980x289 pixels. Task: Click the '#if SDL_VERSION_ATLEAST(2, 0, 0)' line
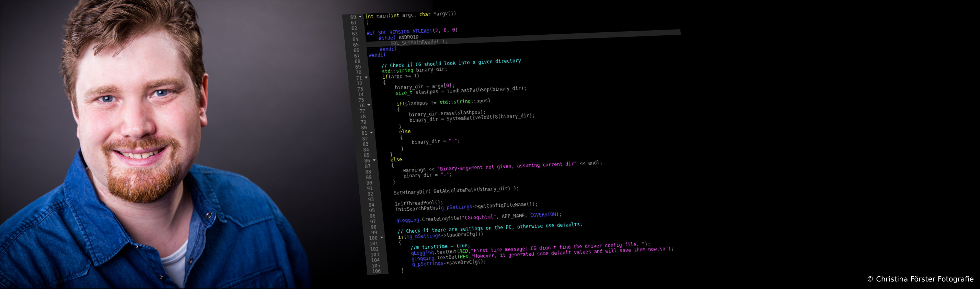click(x=412, y=31)
